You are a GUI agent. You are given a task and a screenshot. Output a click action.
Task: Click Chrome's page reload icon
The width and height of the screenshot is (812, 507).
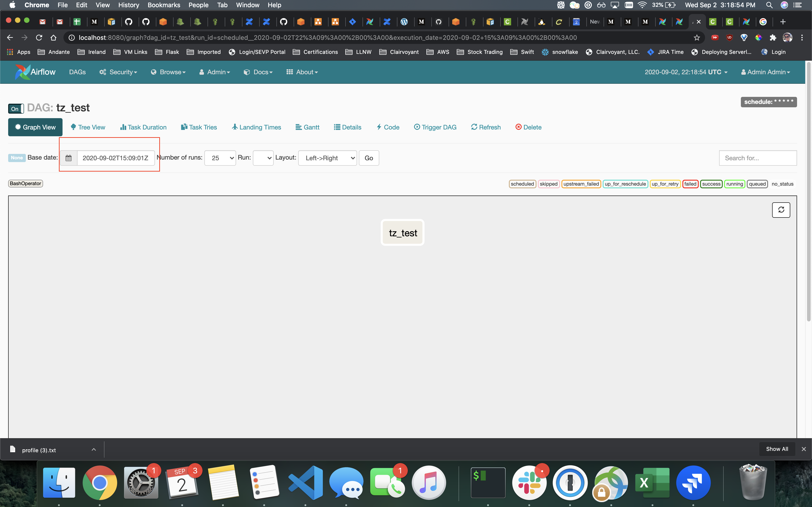click(x=39, y=38)
